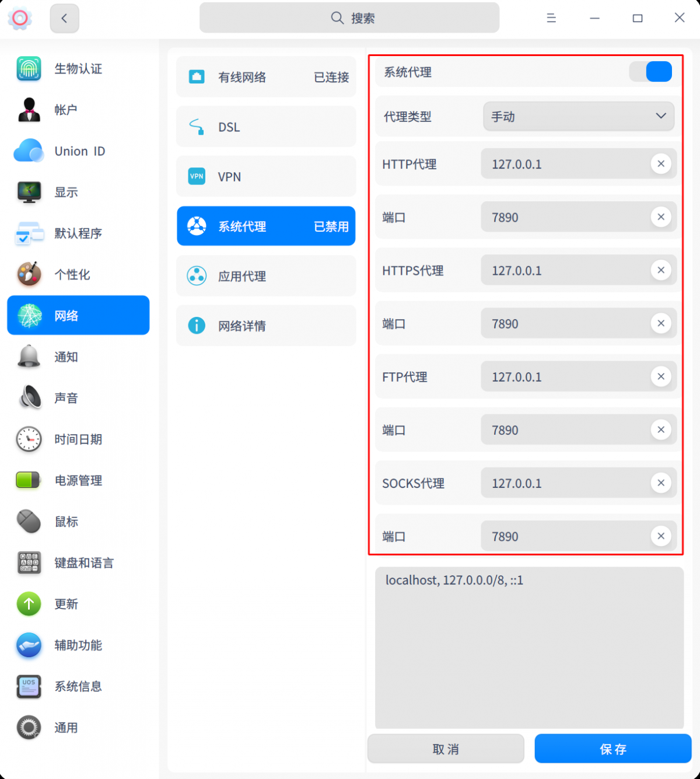Click the Cancel (取消) button

click(446, 749)
